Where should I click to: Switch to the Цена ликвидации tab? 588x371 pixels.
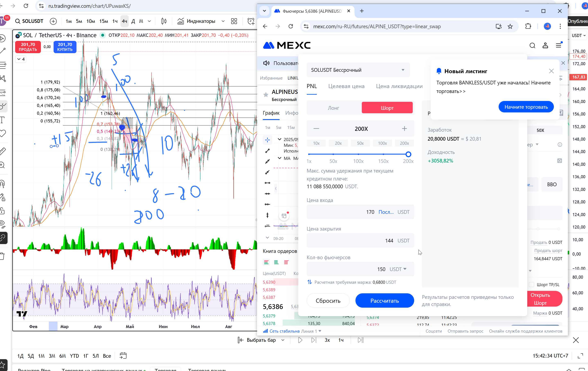pyautogui.click(x=399, y=86)
